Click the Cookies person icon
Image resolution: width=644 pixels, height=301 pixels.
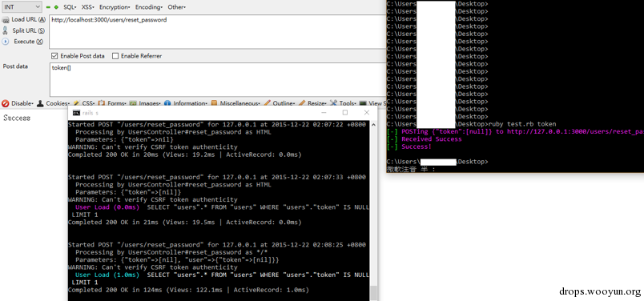coord(40,103)
